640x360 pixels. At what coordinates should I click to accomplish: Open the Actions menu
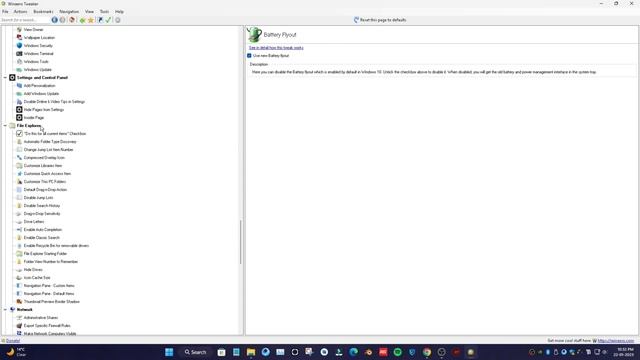pyautogui.click(x=20, y=12)
